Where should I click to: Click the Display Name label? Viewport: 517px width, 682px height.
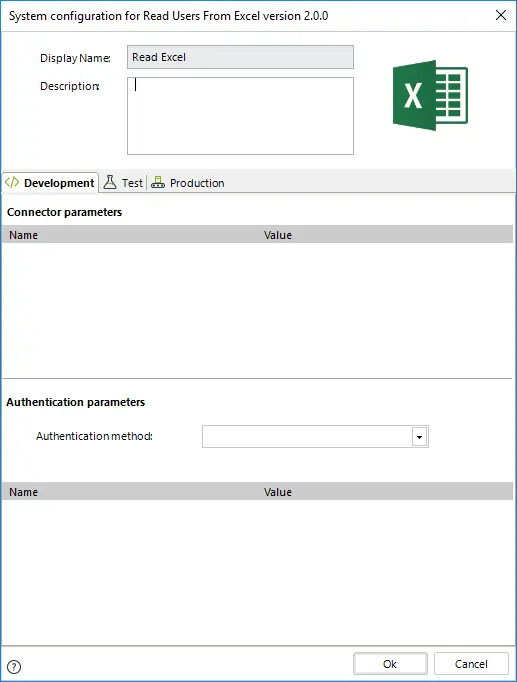[75, 58]
